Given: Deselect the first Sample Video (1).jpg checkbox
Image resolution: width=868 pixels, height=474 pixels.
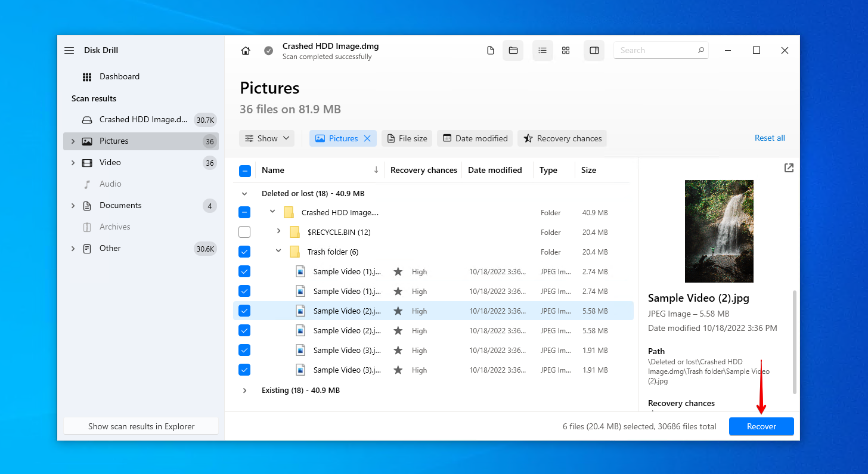Looking at the screenshot, I should (244, 271).
